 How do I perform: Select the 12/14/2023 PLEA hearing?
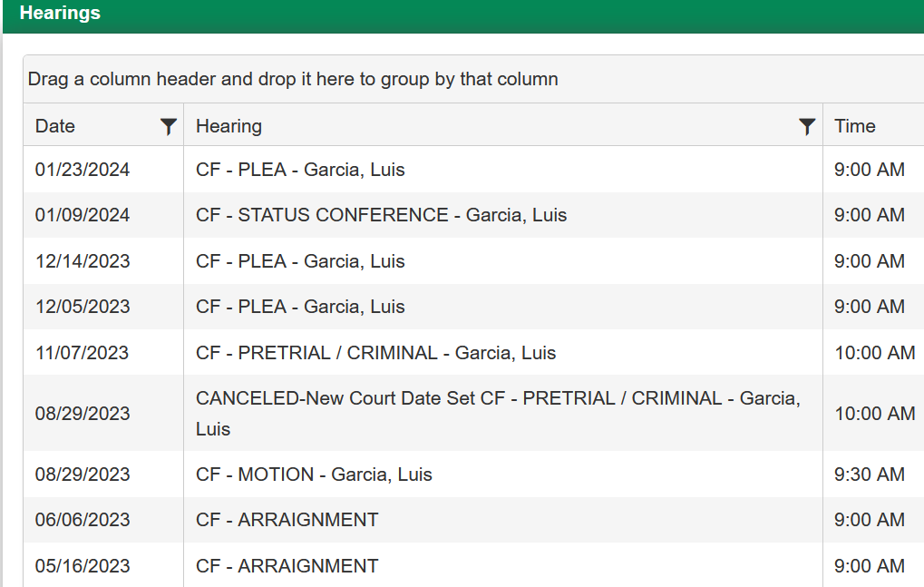(x=300, y=261)
